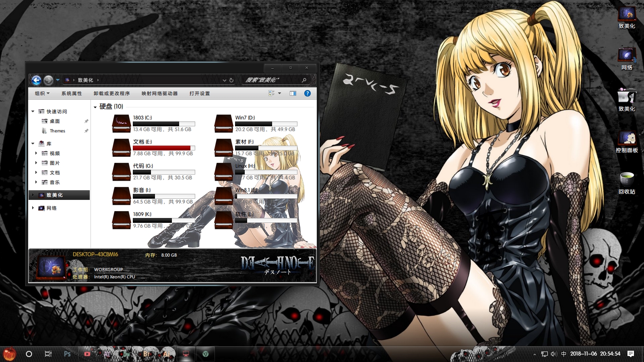Click the usage bar of 影音 (I:)

[x=164, y=196]
